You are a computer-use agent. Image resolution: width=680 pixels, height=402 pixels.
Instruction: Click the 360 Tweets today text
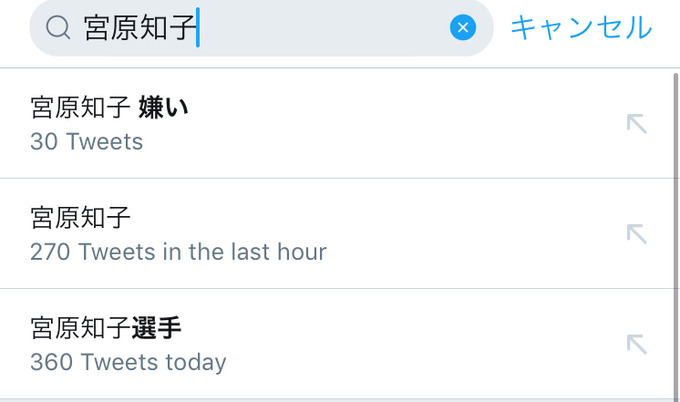(128, 363)
